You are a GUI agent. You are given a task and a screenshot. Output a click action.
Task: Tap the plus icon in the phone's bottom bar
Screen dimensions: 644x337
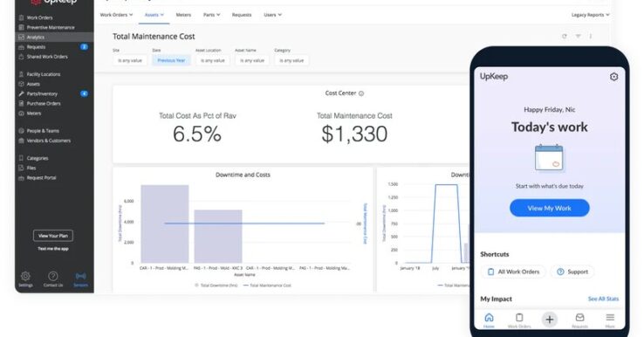click(x=550, y=320)
